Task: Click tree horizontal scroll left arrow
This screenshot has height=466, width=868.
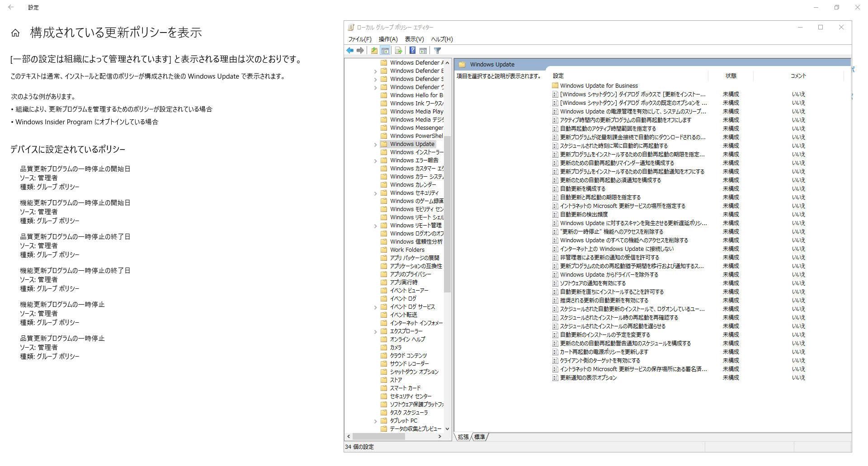Action: click(x=348, y=436)
